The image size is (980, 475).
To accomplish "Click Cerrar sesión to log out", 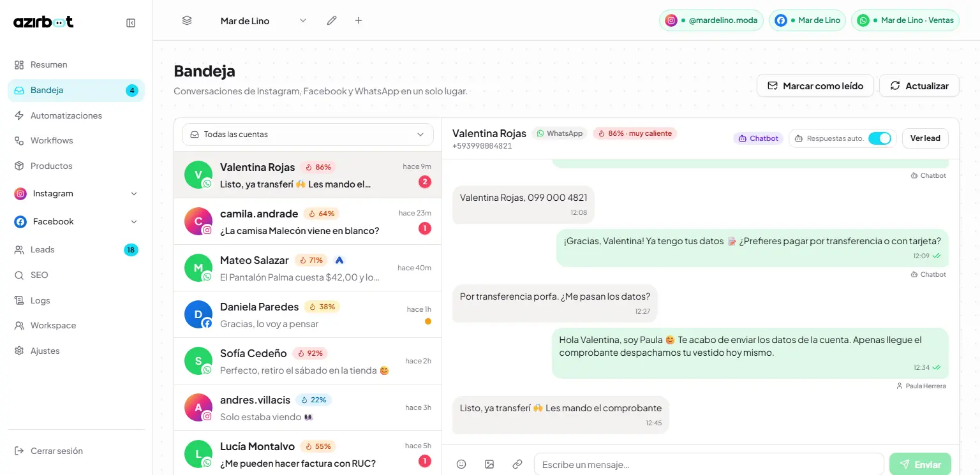I will click(x=77, y=451).
